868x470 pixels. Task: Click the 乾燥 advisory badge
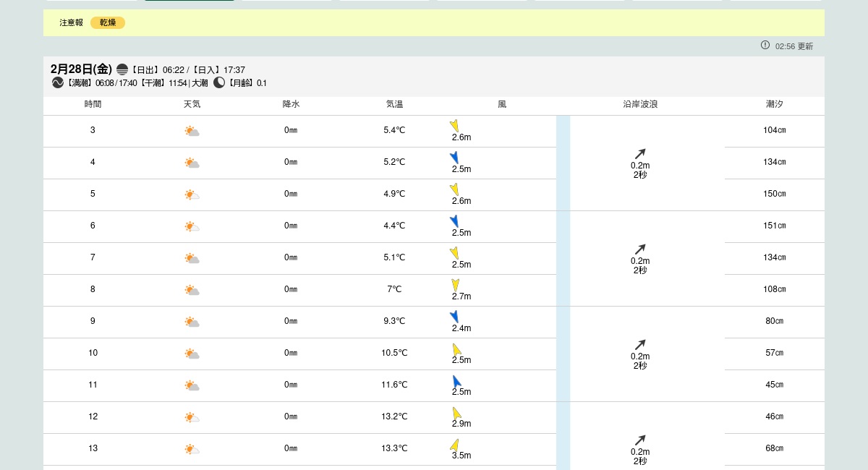(108, 23)
